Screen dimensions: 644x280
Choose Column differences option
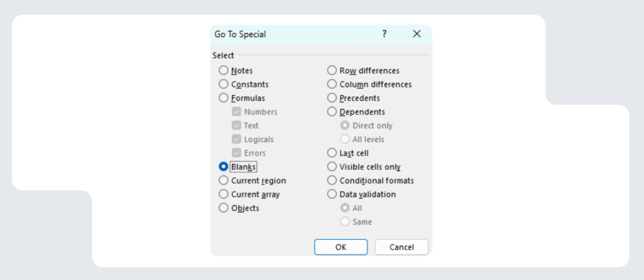tap(332, 84)
